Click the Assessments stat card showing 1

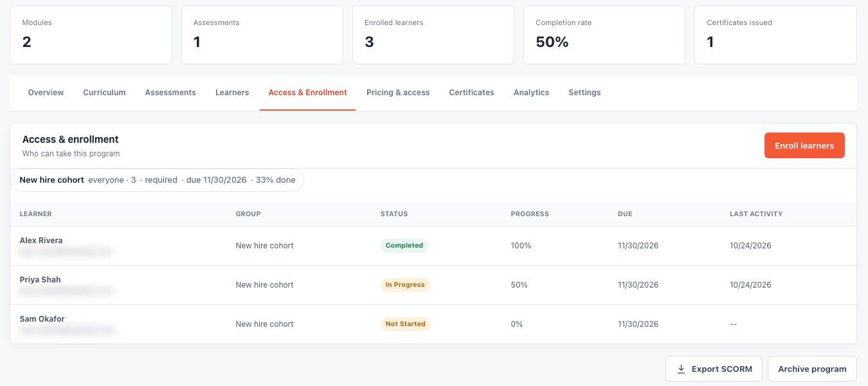pos(262,35)
